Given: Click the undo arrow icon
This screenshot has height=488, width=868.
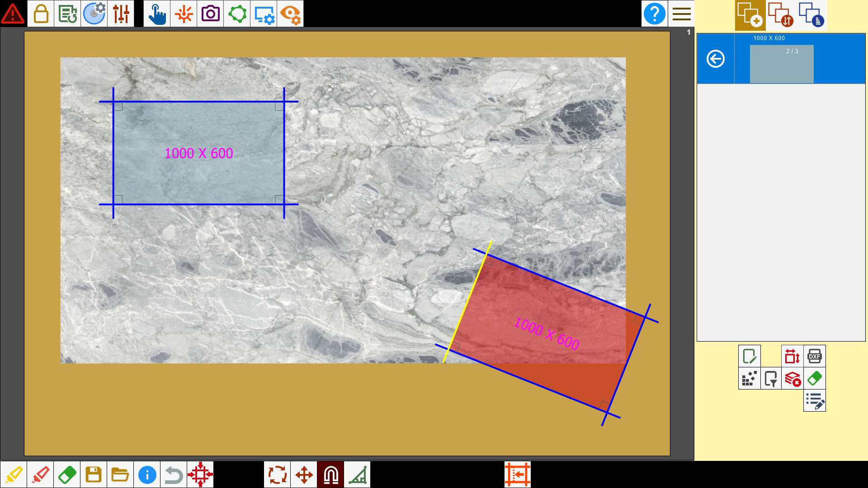Looking at the screenshot, I should pyautogui.click(x=174, y=474).
